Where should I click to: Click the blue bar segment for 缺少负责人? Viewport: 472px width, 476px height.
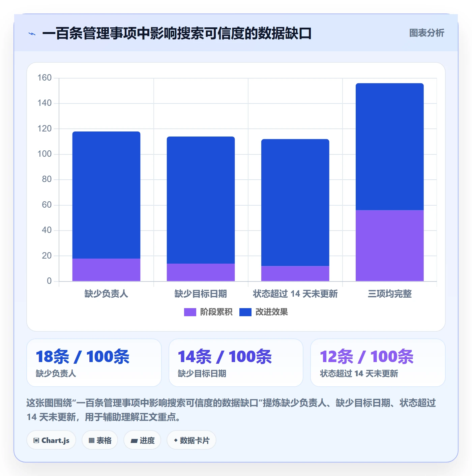click(106, 195)
